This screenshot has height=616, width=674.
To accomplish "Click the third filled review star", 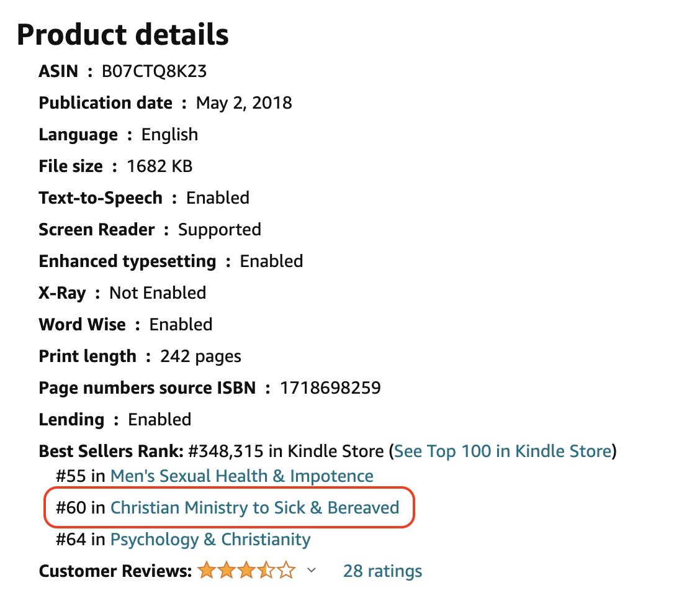I will pyautogui.click(x=246, y=570).
